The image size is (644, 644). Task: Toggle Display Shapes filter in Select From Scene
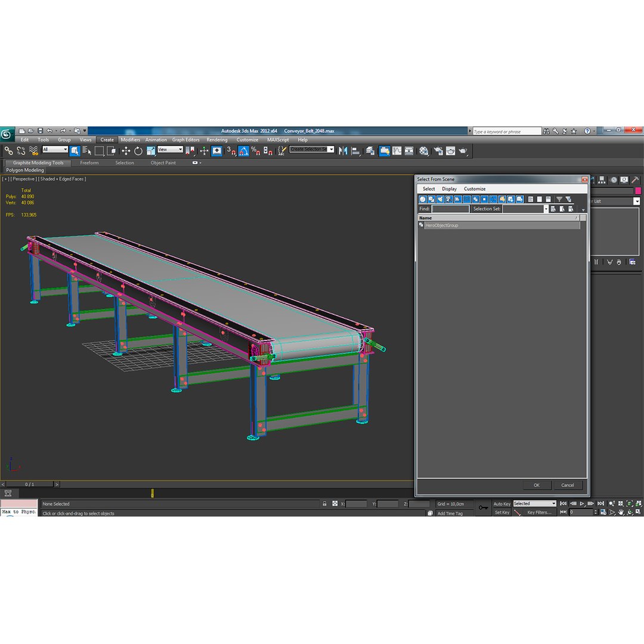[x=431, y=199]
